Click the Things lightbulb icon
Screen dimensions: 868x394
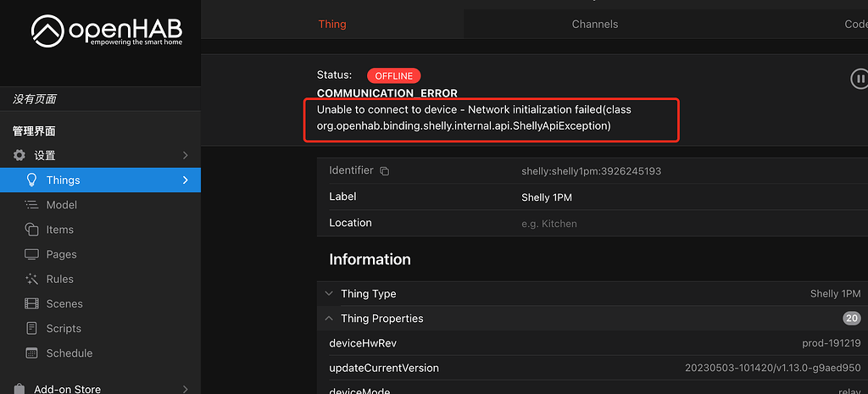(32, 180)
